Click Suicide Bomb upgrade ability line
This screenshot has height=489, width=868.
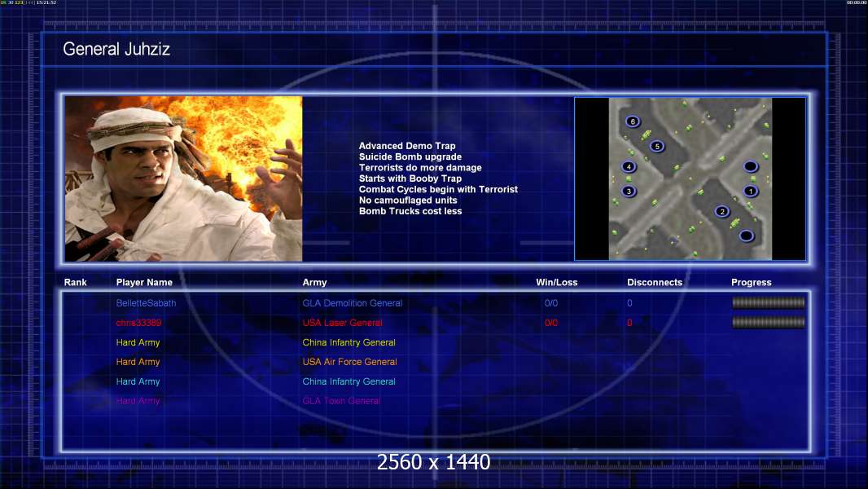pos(410,156)
